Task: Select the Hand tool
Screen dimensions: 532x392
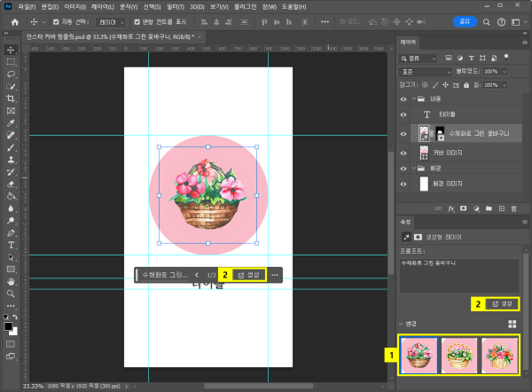Action: (x=11, y=281)
